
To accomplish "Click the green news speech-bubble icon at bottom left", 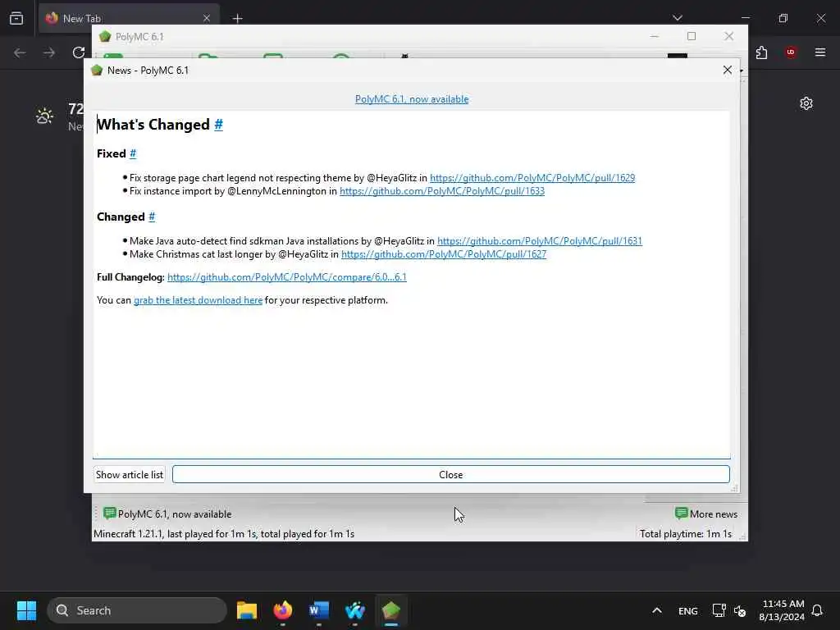I will 109,514.
